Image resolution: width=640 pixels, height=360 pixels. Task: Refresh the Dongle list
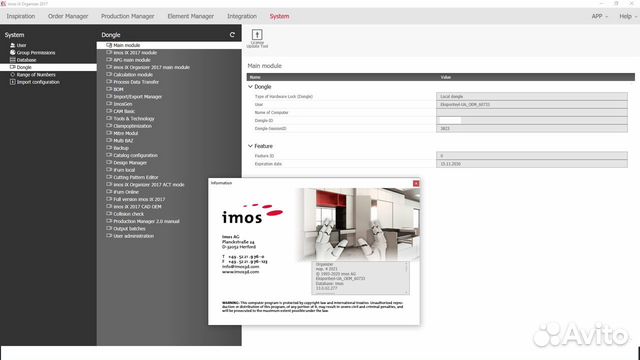click(232, 35)
